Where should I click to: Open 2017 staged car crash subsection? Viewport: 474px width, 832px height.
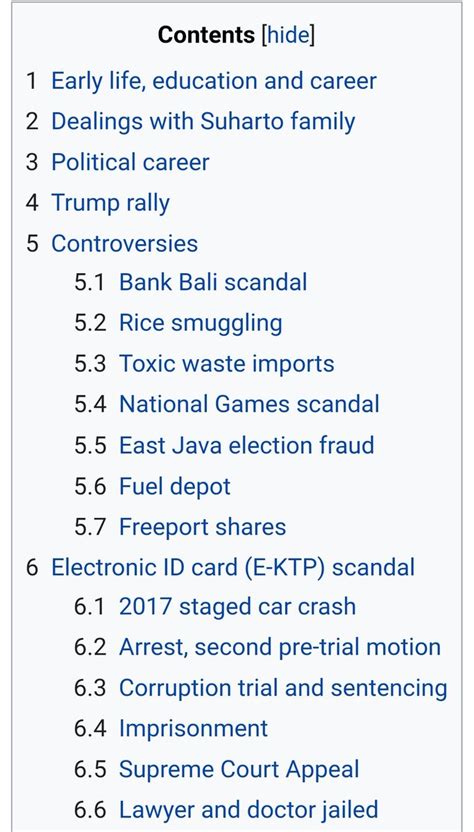[237, 606]
